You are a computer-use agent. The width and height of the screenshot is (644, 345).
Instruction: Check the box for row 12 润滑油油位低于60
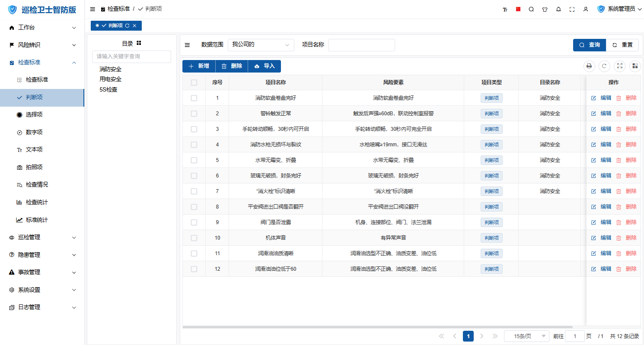(x=194, y=269)
